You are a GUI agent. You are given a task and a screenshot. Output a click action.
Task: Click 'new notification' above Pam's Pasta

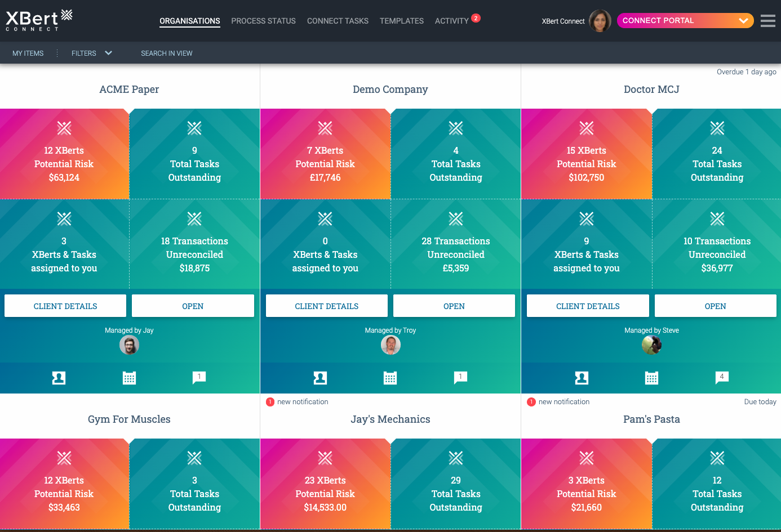[x=564, y=402]
